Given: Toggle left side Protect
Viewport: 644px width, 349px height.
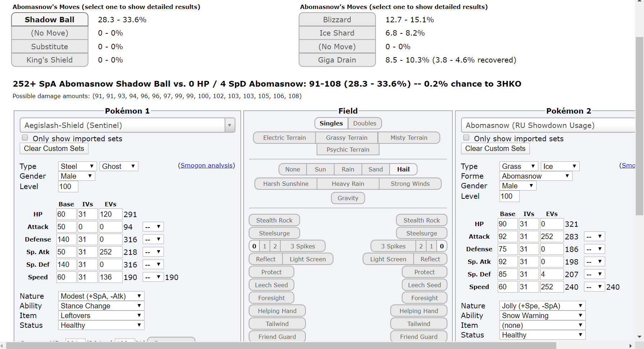Looking at the screenshot, I should 271,272.
